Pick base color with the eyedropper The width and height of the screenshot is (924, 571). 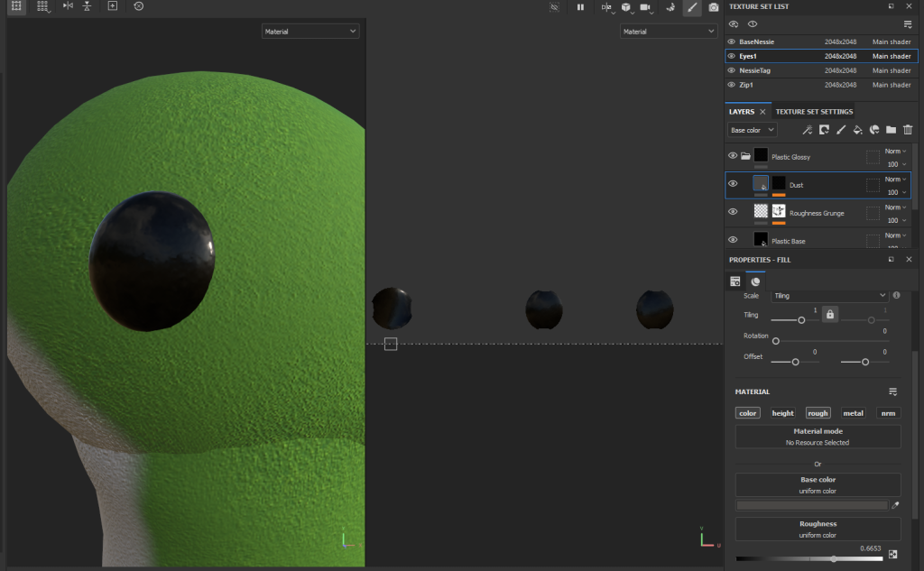(x=895, y=505)
